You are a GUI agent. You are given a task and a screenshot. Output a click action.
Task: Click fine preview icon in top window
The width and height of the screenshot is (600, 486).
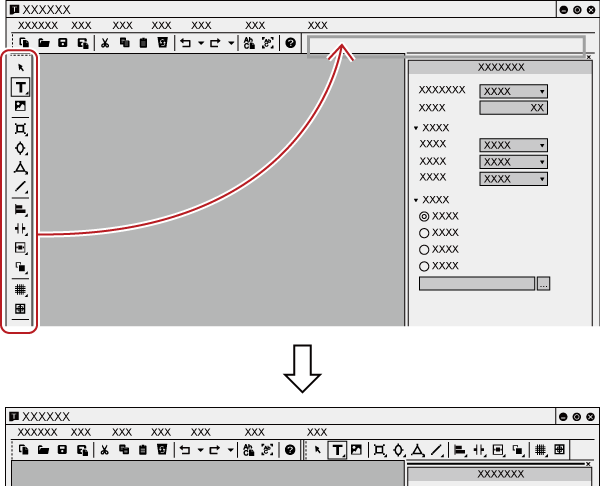pos(268,43)
